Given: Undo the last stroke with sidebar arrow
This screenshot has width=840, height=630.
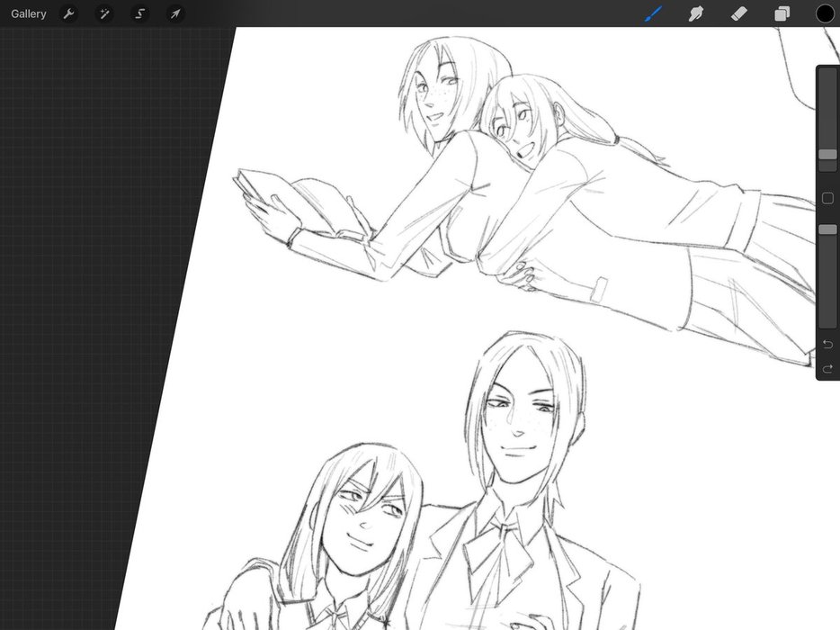Looking at the screenshot, I should click(x=827, y=345).
